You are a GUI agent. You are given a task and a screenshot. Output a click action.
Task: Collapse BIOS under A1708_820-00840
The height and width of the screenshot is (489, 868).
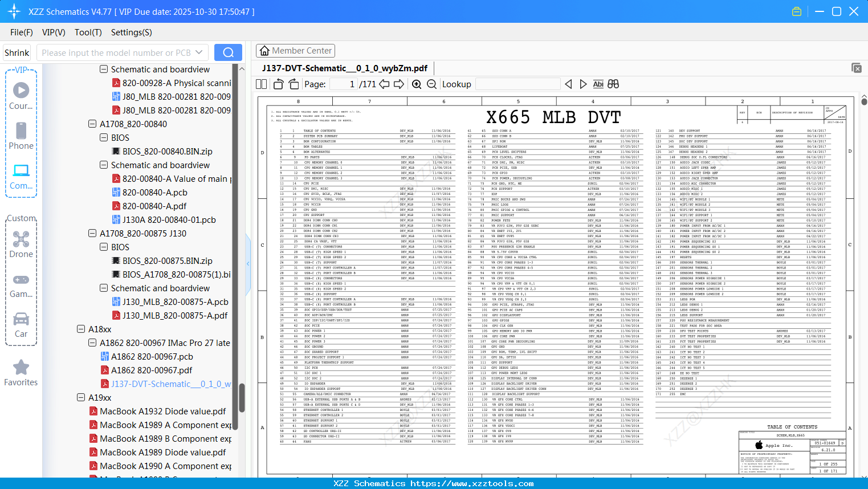pyautogui.click(x=104, y=138)
